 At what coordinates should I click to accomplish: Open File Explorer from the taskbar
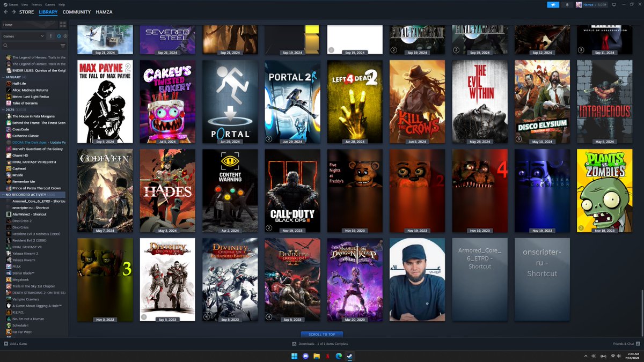tap(317, 356)
